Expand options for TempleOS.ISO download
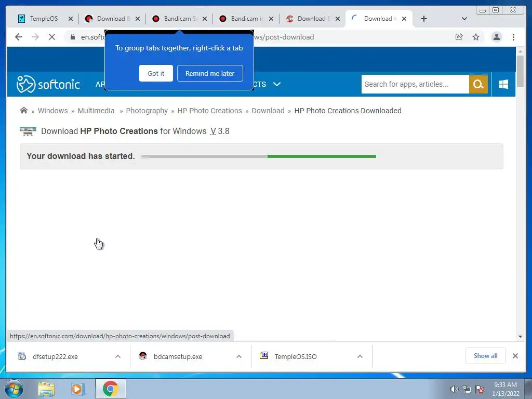 [360, 356]
